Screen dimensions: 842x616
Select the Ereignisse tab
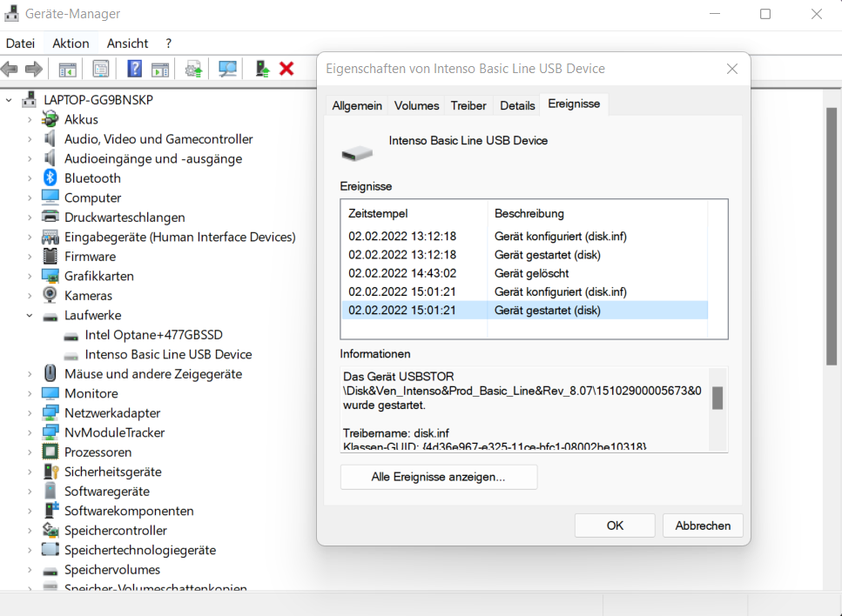(x=574, y=104)
